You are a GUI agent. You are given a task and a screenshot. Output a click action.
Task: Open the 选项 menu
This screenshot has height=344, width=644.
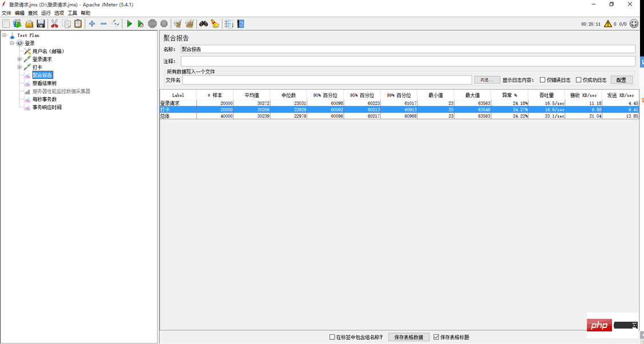(59, 13)
